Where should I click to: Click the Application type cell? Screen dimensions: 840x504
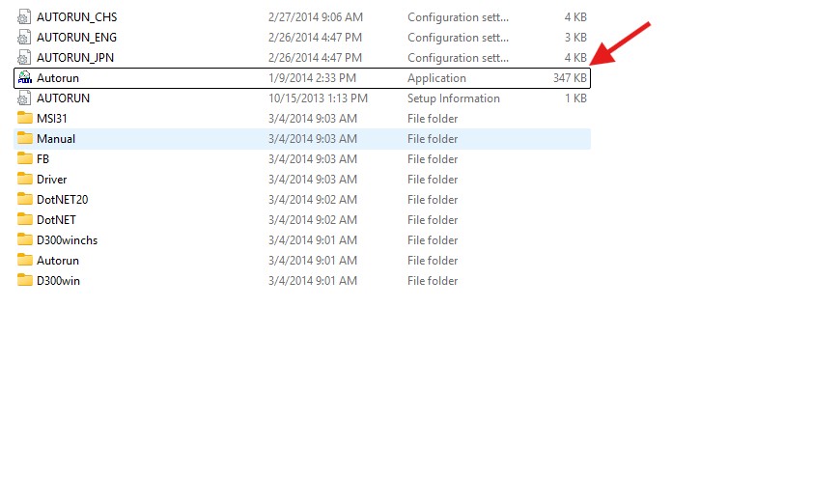(x=436, y=78)
